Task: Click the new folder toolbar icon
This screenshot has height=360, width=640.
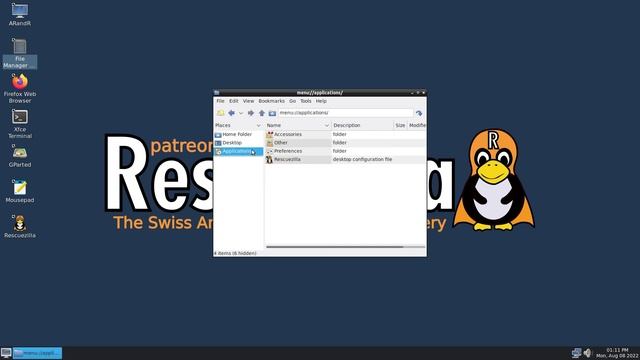Action: (x=220, y=113)
